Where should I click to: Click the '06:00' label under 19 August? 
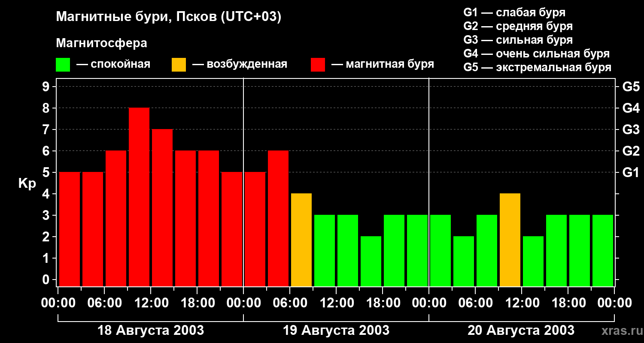pyautogui.click(x=290, y=303)
